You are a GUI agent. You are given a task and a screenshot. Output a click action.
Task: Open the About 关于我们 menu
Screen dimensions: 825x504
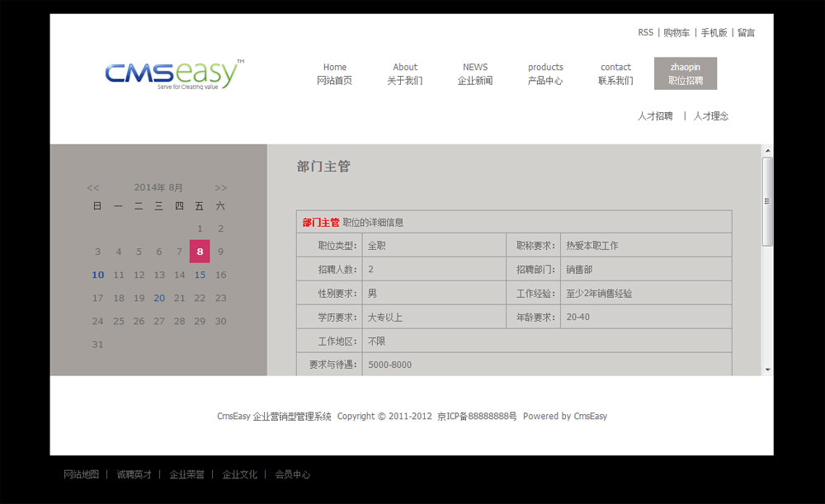tap(405, 73)
